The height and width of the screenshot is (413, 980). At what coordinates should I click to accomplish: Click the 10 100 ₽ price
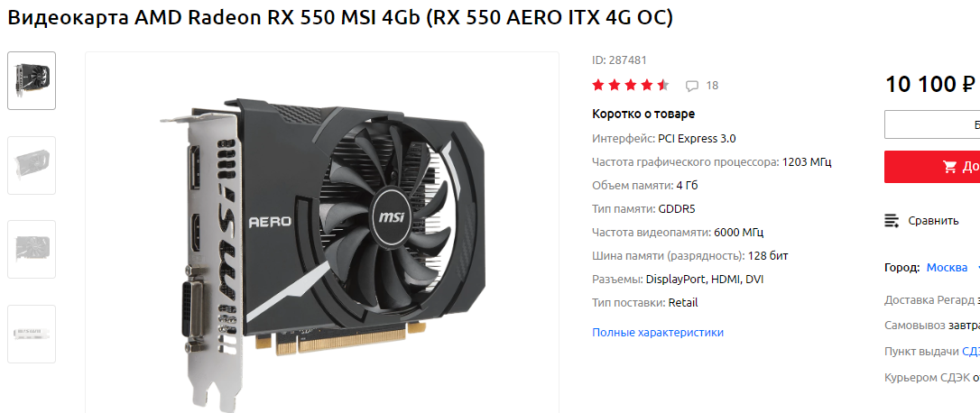tap(930, 85)
